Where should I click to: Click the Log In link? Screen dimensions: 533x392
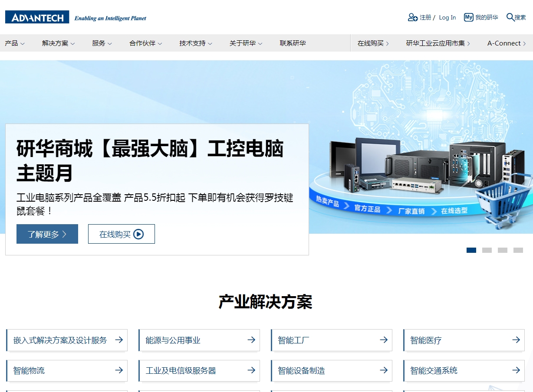[447, 18]
